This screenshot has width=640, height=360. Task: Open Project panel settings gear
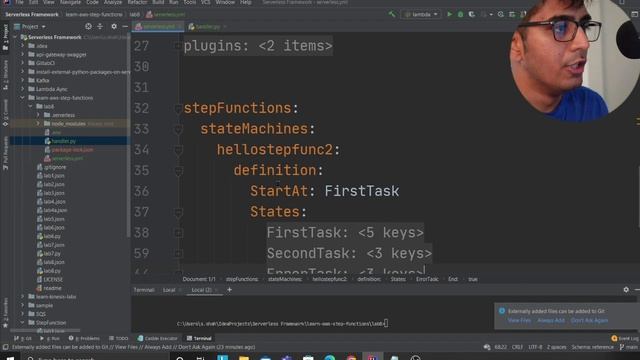pos(114,27)
